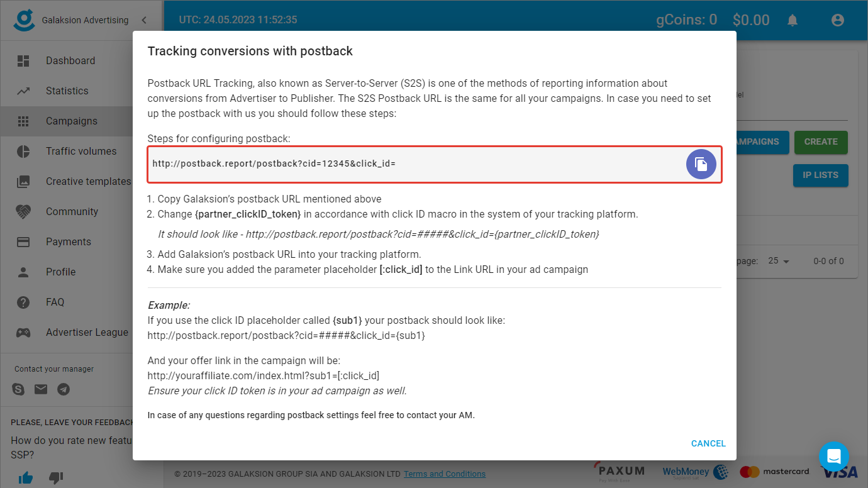Open the Terms and Conditions link
The width and height of the screenshot is (868, 488).
point(445,474)
